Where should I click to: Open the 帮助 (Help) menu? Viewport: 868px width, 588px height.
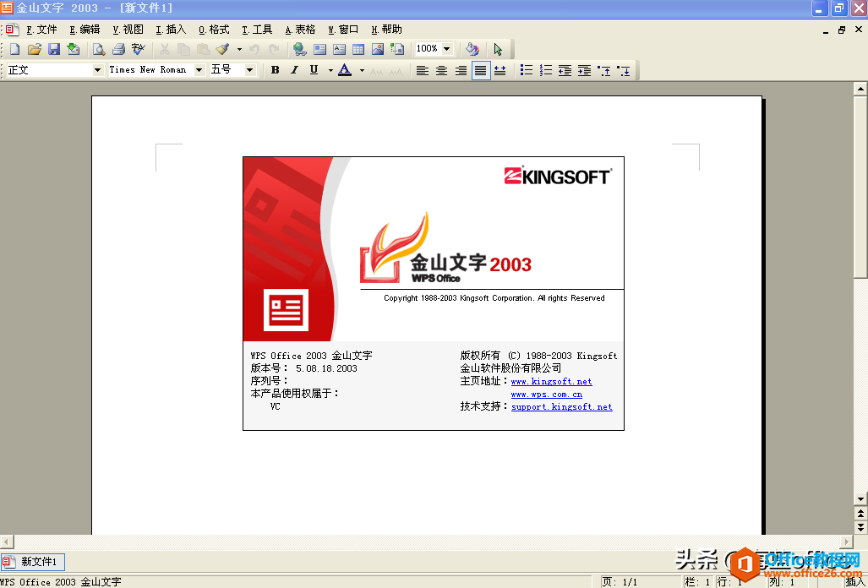pos(386,30)
